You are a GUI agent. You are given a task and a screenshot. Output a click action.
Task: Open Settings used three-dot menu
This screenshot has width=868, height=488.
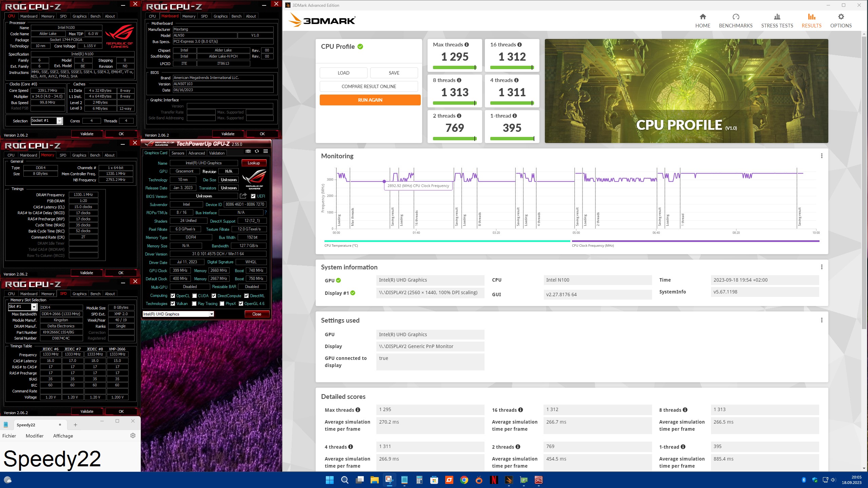coord(822,320)
